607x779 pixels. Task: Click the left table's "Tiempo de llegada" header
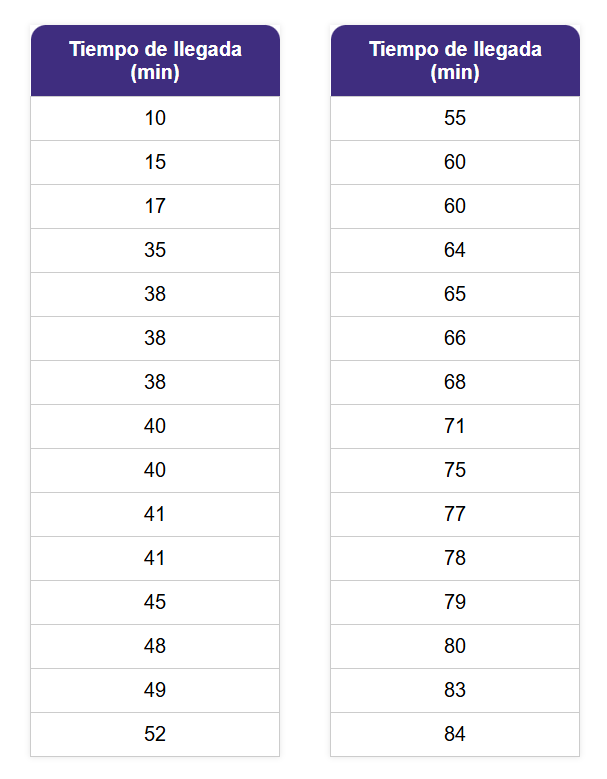(155, 60)
